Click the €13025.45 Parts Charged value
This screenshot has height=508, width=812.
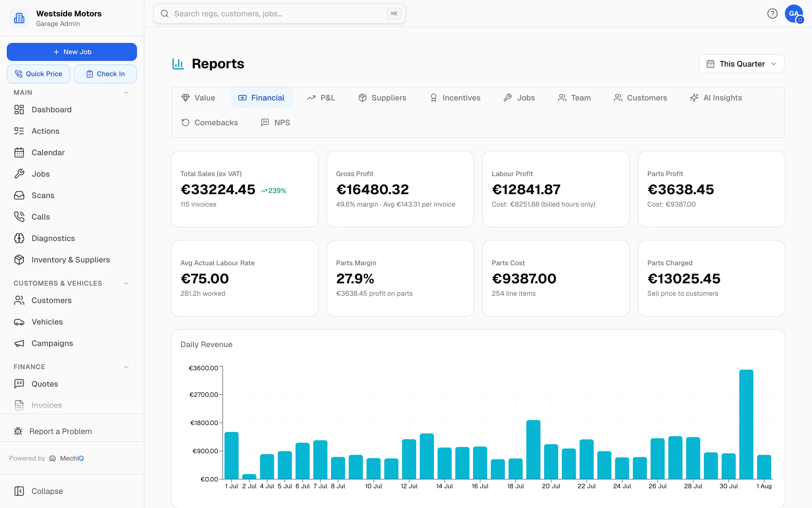coord(684,279)
